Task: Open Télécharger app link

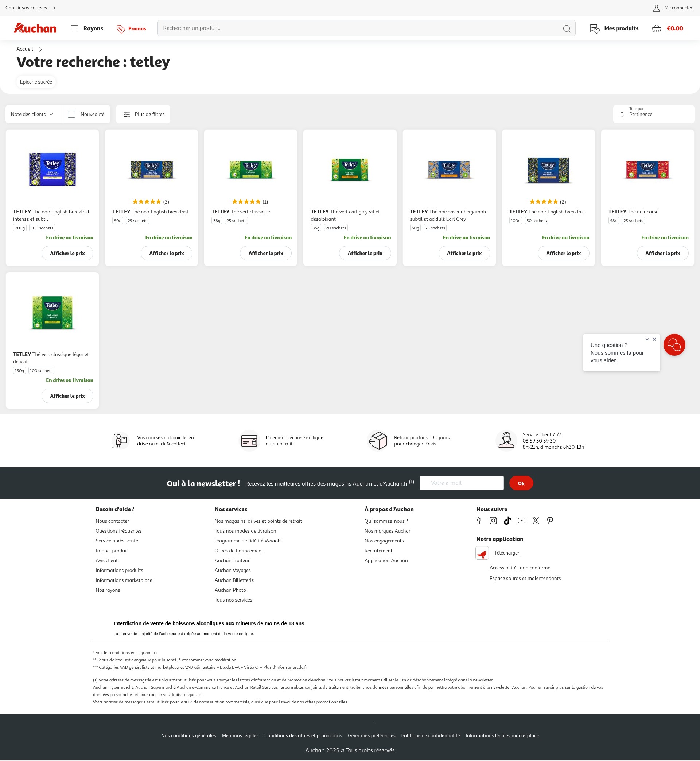Action: [506, 553]
